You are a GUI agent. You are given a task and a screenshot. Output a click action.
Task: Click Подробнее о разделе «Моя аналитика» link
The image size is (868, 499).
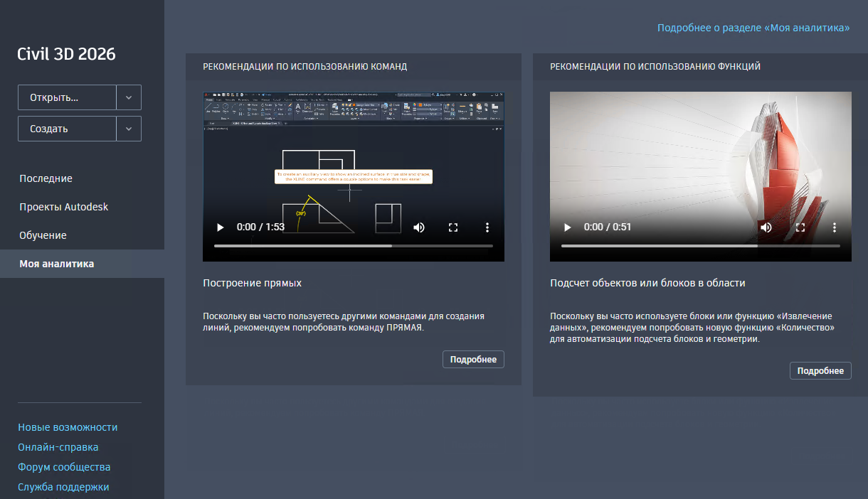click(x=753, y=28)
